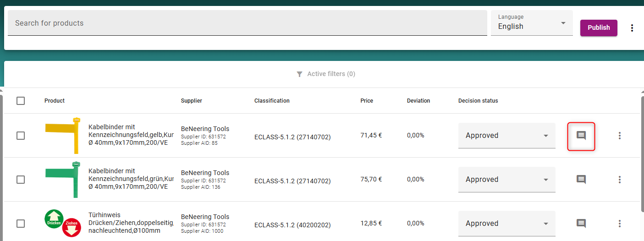The image size is (644, 241).
Task: Expand the Active filters (0) panel
Action: pos(325,74)
